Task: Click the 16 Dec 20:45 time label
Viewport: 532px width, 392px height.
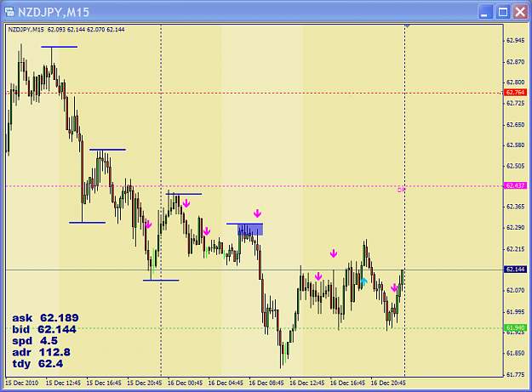Action: tap(388, 383)
